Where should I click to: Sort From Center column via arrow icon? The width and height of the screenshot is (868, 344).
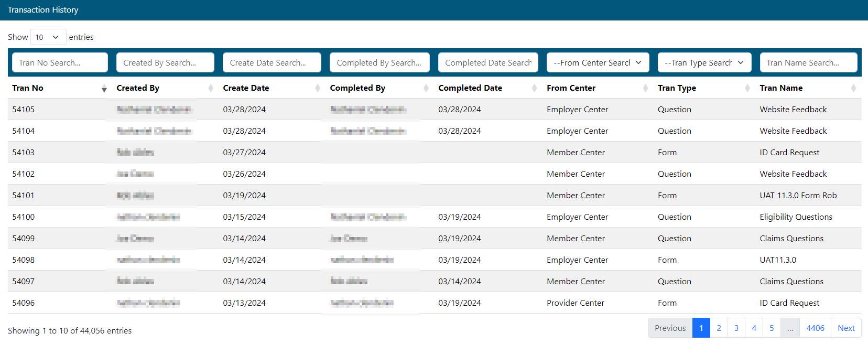(x=645, y=88)
